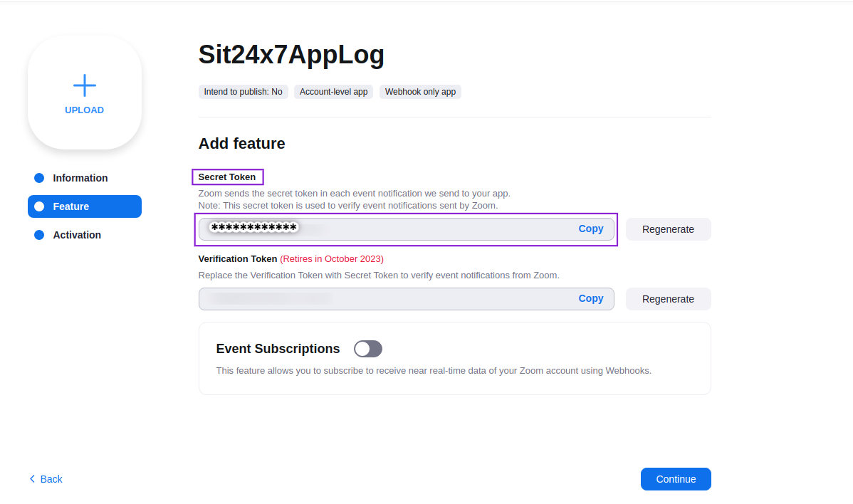The image size is (853, 504).
Task: Click the Account-level app tag
Action: [x=333, y=92]
